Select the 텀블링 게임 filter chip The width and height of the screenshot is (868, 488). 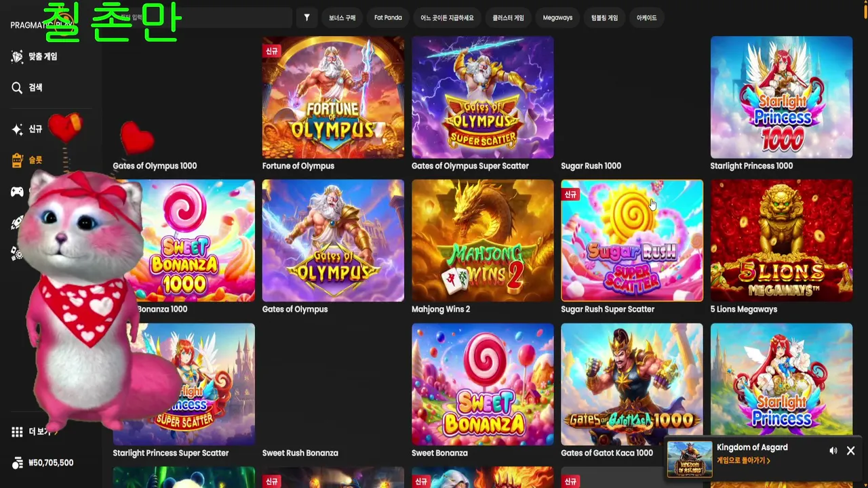(604, 18)
